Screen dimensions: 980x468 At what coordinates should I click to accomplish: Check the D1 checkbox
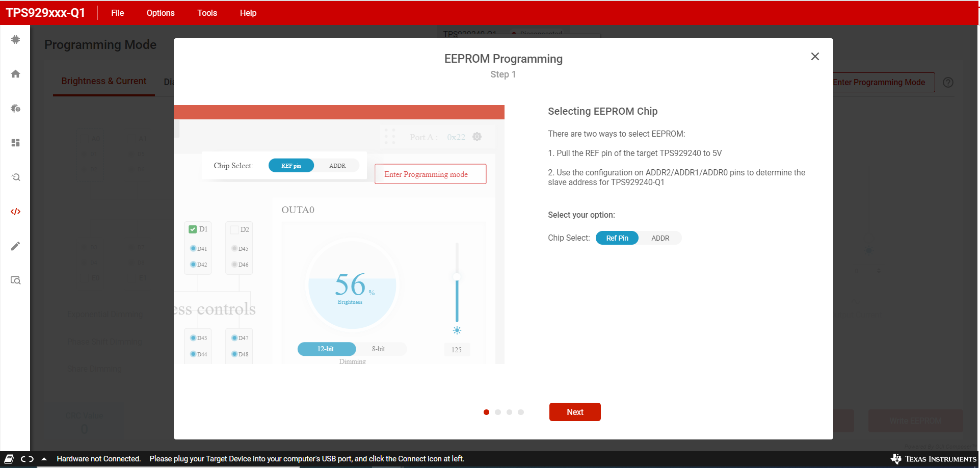coord(193,229)
